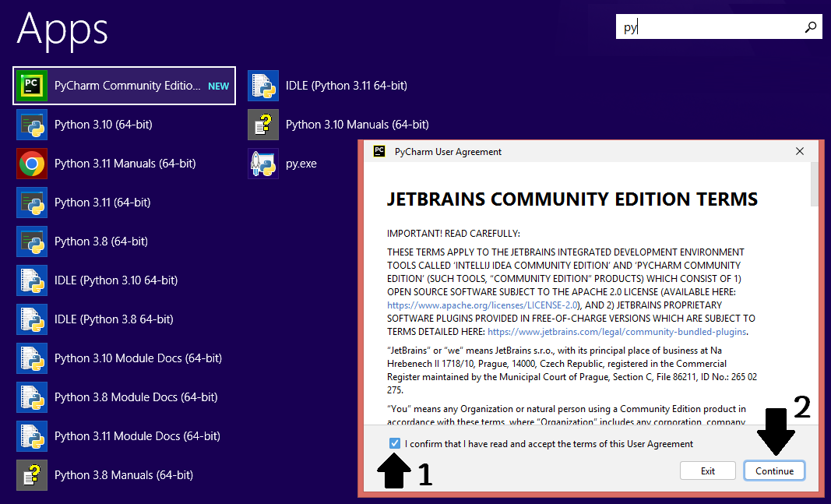Click Exit in the User Agreement dialog
This screenshot has width=831, height=504.
(707, 471)
